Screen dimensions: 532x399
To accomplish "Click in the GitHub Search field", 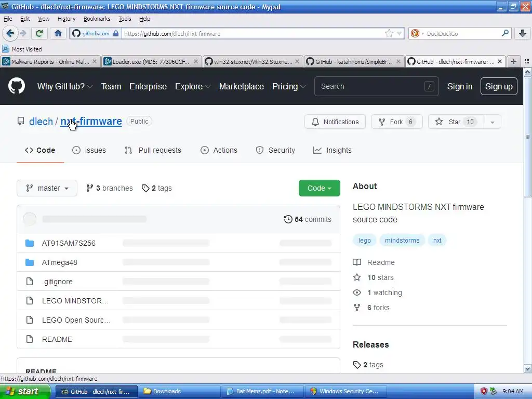I will [x=376, y=86].
